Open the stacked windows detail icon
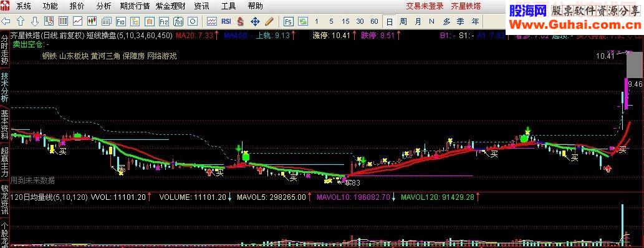The height and width of the screenshot is (248, 644). [107, 21]
